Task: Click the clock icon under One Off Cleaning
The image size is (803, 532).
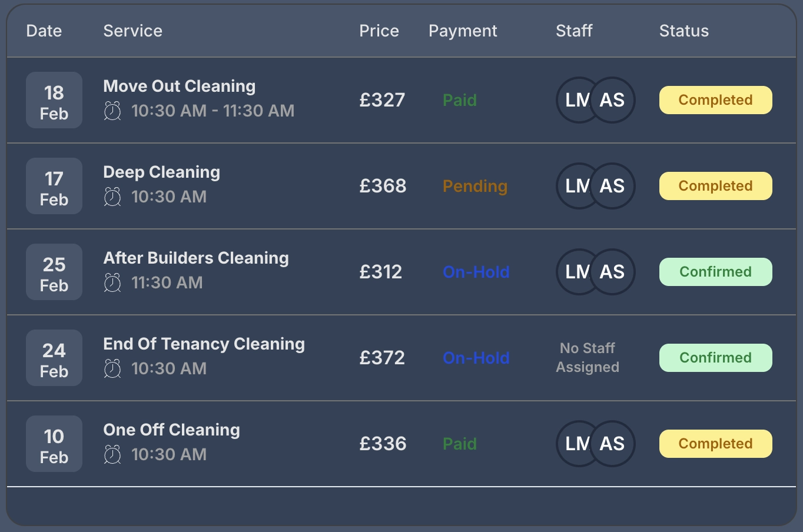Action: 112,454
